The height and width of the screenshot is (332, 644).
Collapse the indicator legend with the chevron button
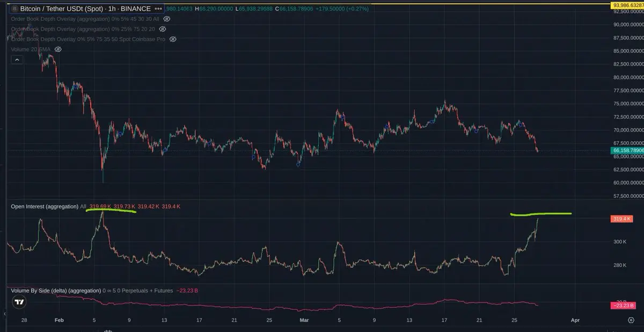[16, 60]
